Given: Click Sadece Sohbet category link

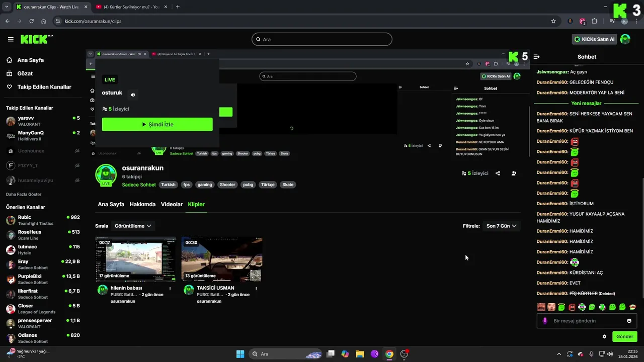Looking at the screenshot, I should point(139,185).
